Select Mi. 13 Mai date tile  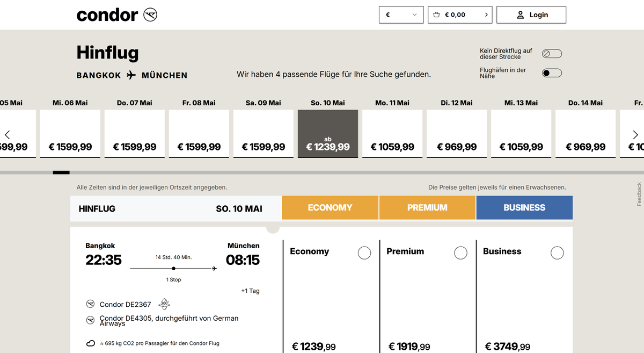(521, 134)
